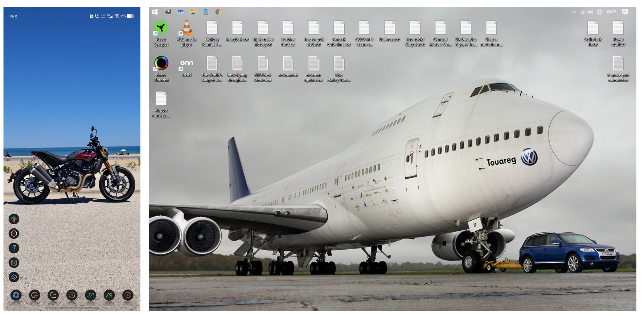Viewport: 644px width, 316px height.
Task: Open the blue wave app in taskbar
Action: 180,12
